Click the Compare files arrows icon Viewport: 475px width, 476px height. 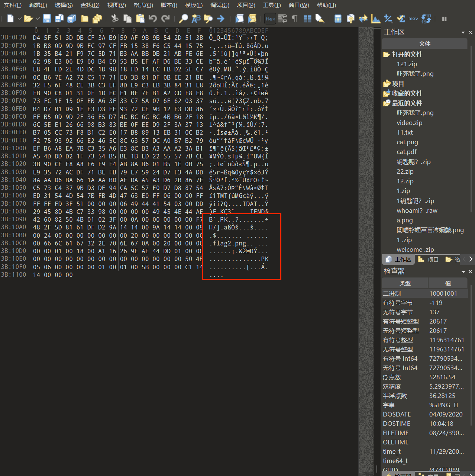tap(363, 19)
